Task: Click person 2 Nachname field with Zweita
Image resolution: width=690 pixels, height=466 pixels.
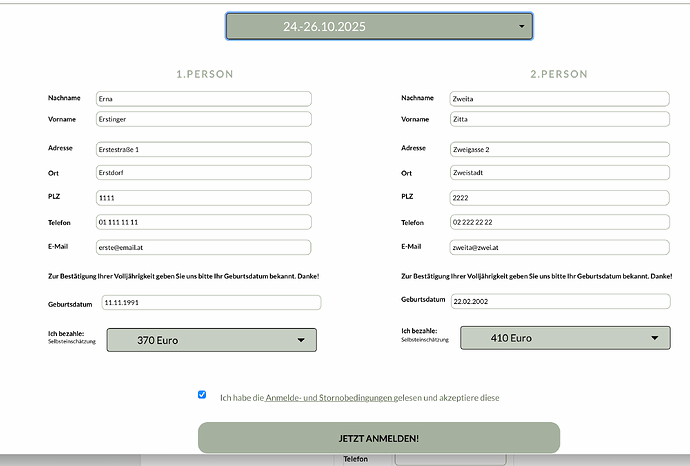Action: pyautogui.click(x=558, y=99)
